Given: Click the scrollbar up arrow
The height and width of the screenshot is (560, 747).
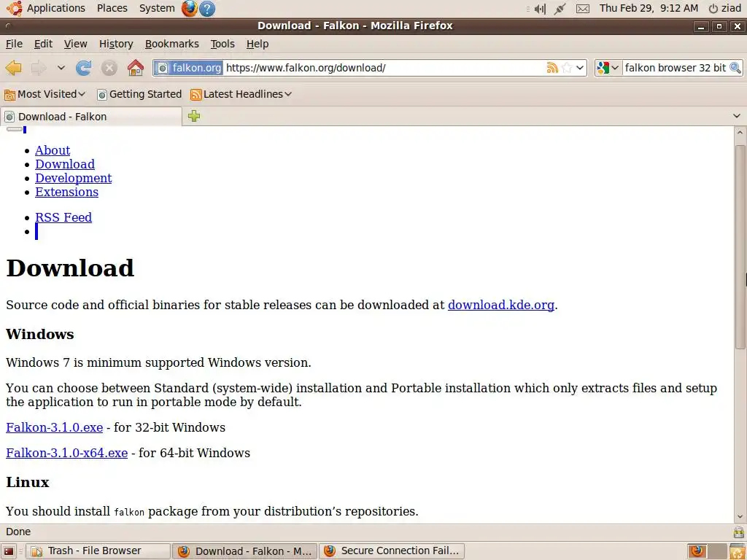Looking at the screenshot, I should [x=740, y=133].
